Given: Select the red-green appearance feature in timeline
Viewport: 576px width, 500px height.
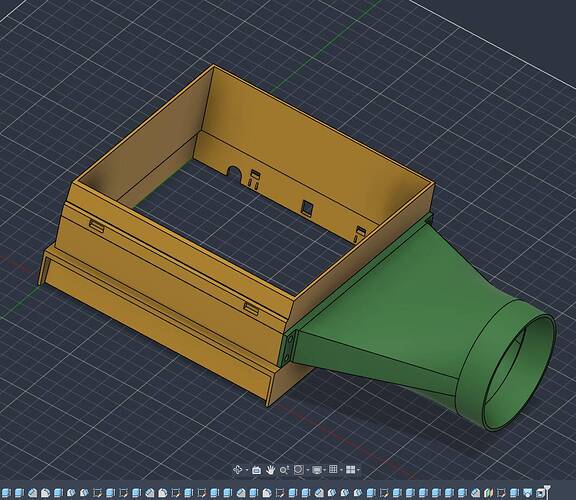Looking at the screenshot, I should tap(488, 492).
